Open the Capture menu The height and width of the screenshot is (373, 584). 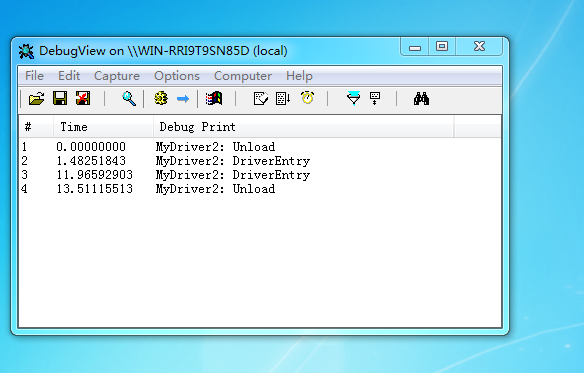click(x=117, y=76)
